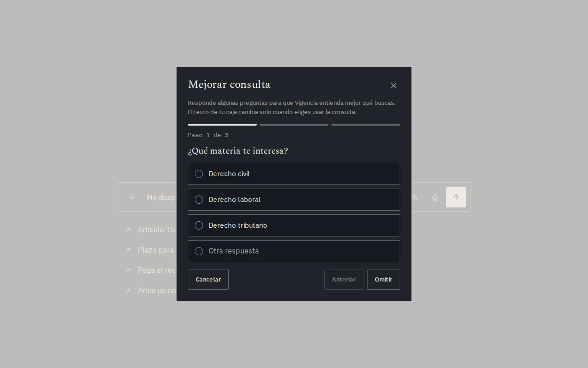
Task: Select the Derecho civil radio option
Action: pyautogui.click(x=294, y=174)
